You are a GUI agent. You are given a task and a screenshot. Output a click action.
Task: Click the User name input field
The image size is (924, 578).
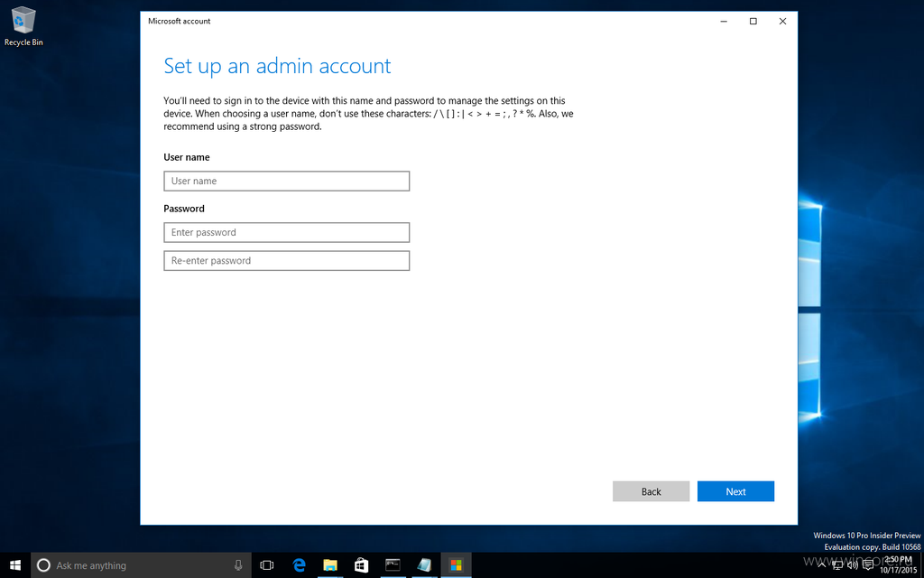click(x=286, y=181)
